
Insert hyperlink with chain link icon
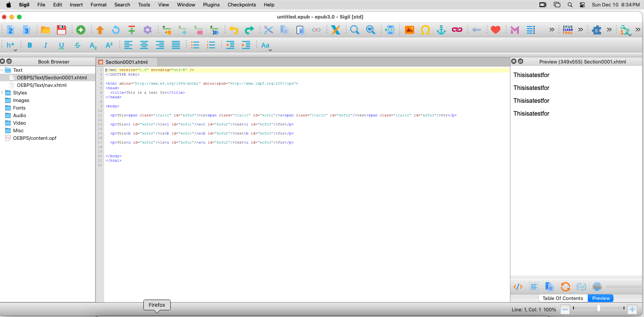457,30
